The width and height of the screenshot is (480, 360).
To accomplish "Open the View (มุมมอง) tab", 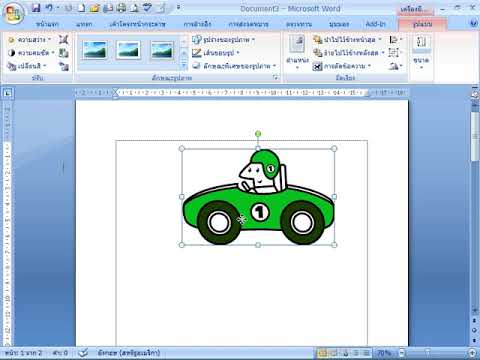I will (x=339, y=24).
